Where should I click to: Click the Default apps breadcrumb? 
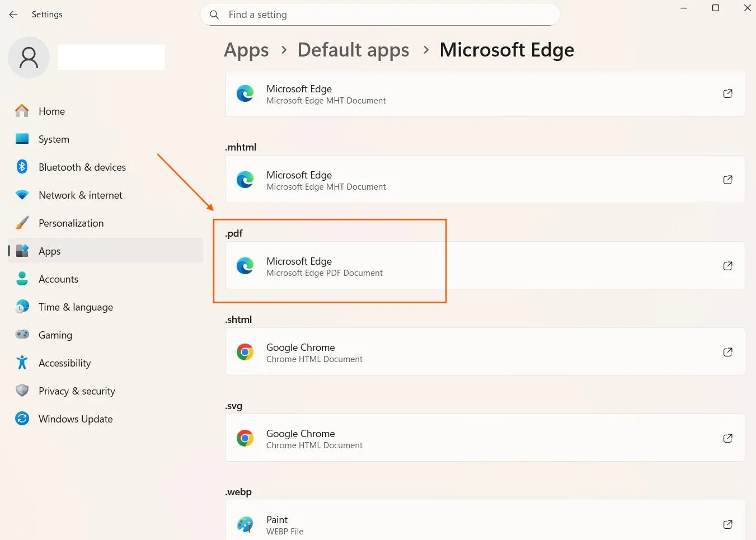tap(353, 50)
